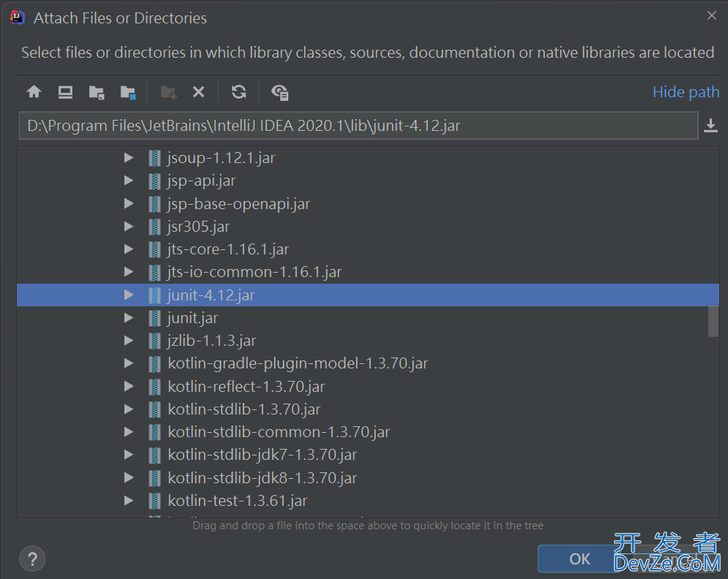Expand kotlin-test-1.3.61.jar node

pyautogui.click(x=129, y=501)
